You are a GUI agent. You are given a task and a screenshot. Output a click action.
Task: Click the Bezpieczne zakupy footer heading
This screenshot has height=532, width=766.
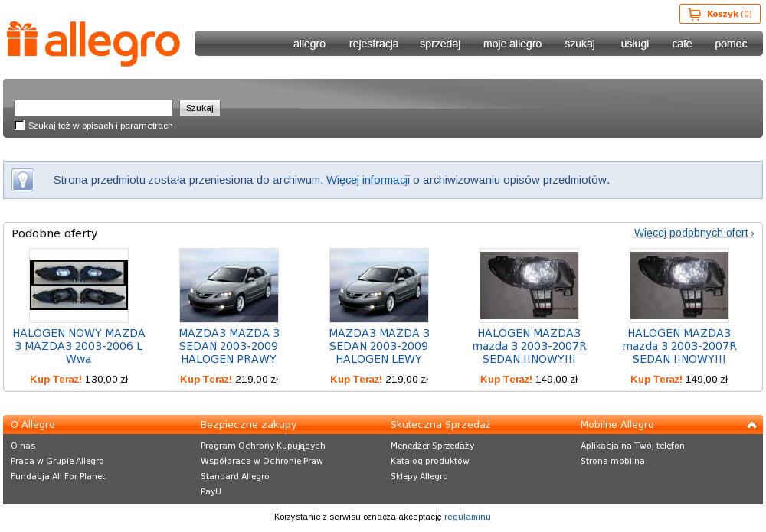pyautogui.click(x=249, y=425)
